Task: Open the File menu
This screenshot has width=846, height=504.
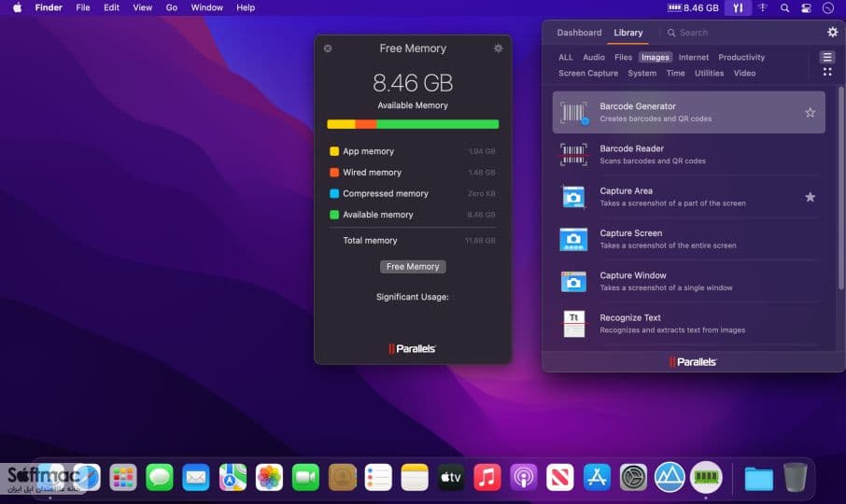Action: 82,7
